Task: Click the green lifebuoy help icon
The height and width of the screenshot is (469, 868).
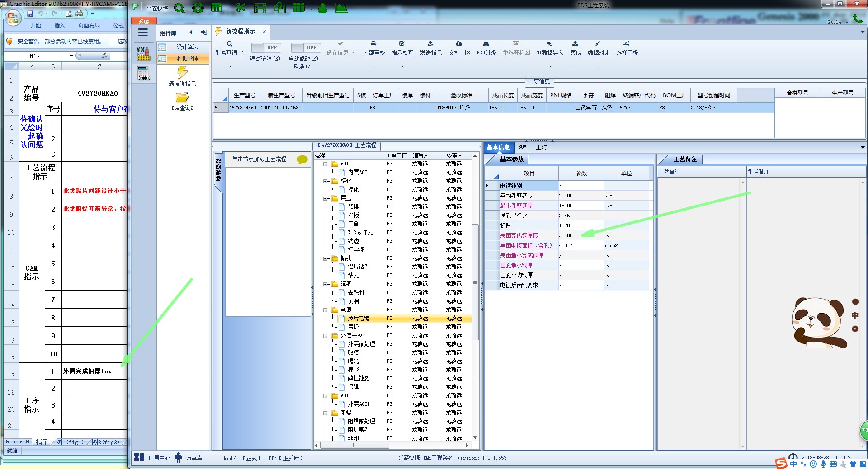Action: click(x=198, y=8)
